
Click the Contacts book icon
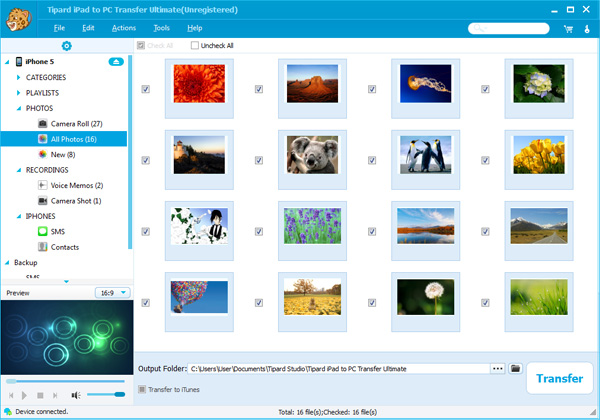pos(42,247)
